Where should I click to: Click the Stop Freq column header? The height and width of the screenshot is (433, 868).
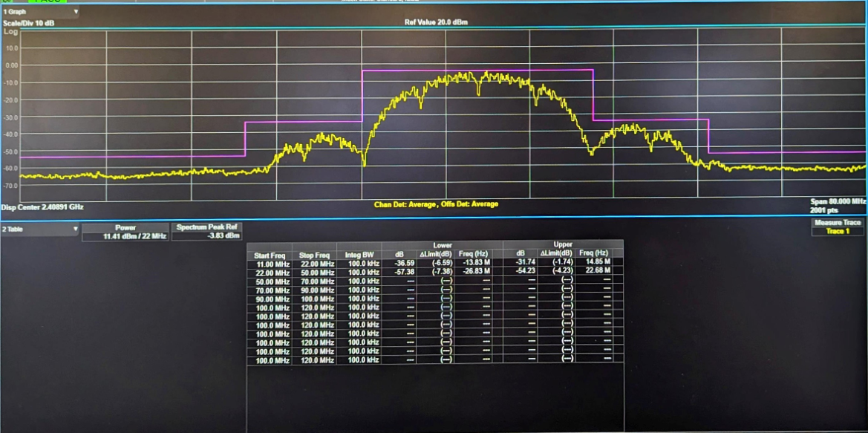coord(315,255)
